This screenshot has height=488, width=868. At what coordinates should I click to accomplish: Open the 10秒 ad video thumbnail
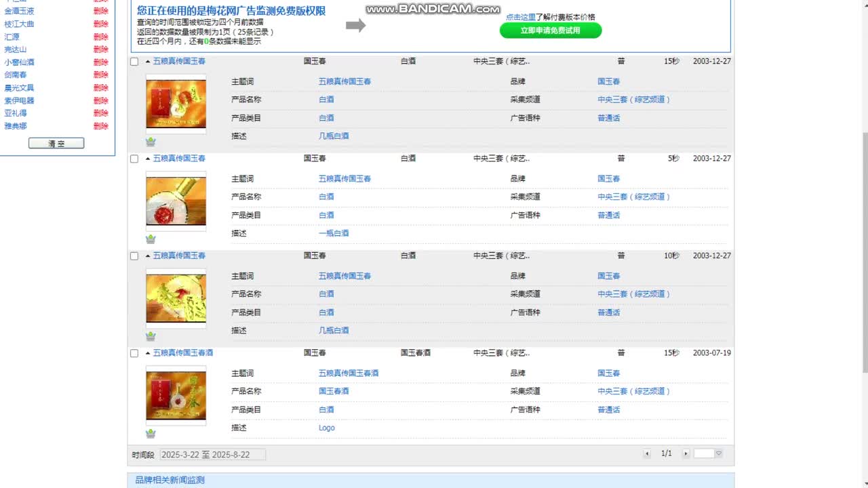click(176, 298)
